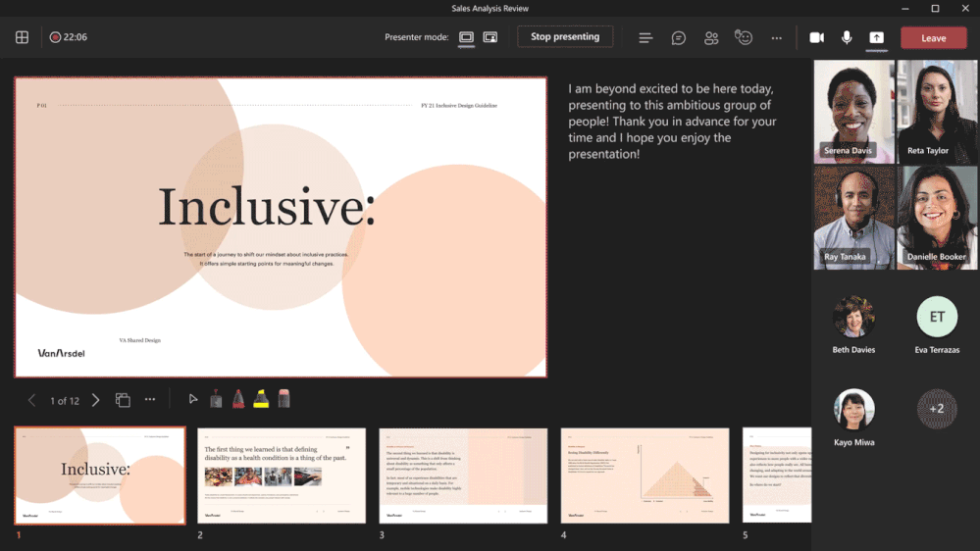Image resolution: width=980 pixels, height=551 pixels.
Task: Select content-only presenter mode
Action: (466, 37)
